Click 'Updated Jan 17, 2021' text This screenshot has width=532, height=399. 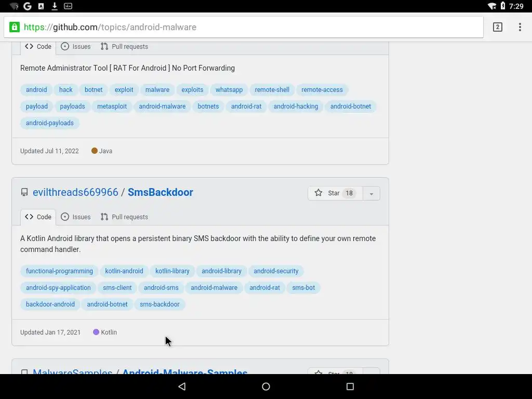(x=50, y=332)
